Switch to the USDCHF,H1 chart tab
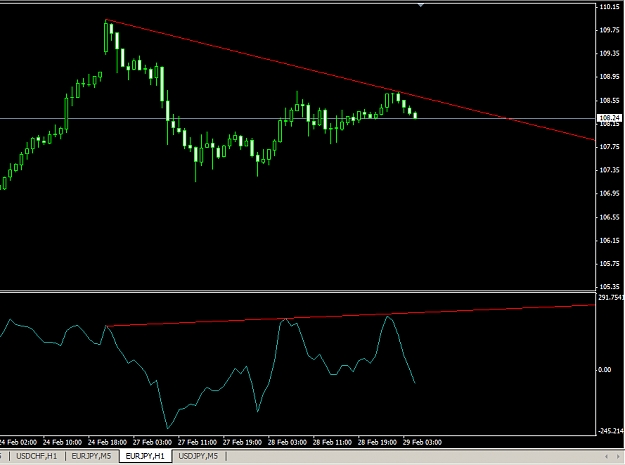The width and height of the screenshot is (625, 465). coord(37,456)
